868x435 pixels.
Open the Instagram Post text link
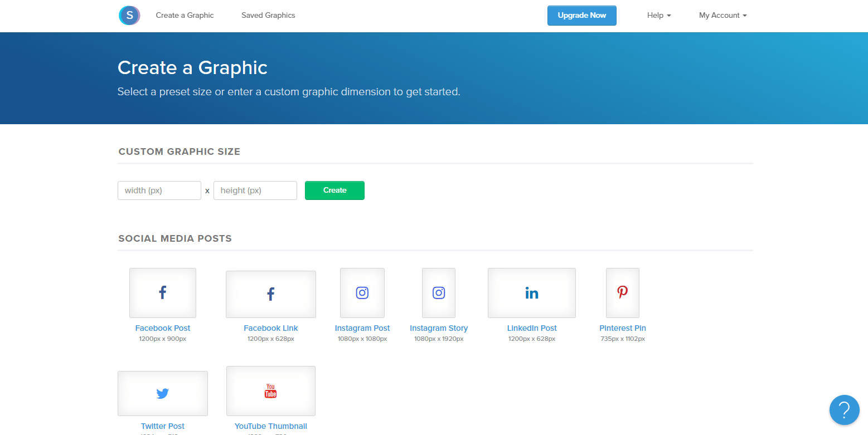tap(362, 328)
